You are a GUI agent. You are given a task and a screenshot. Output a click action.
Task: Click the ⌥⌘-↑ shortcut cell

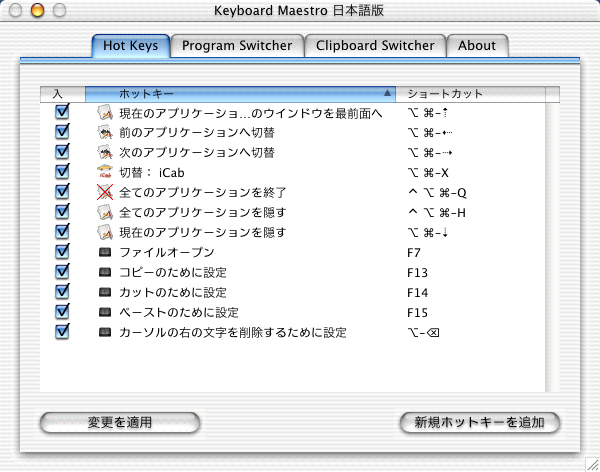[428, 113]
